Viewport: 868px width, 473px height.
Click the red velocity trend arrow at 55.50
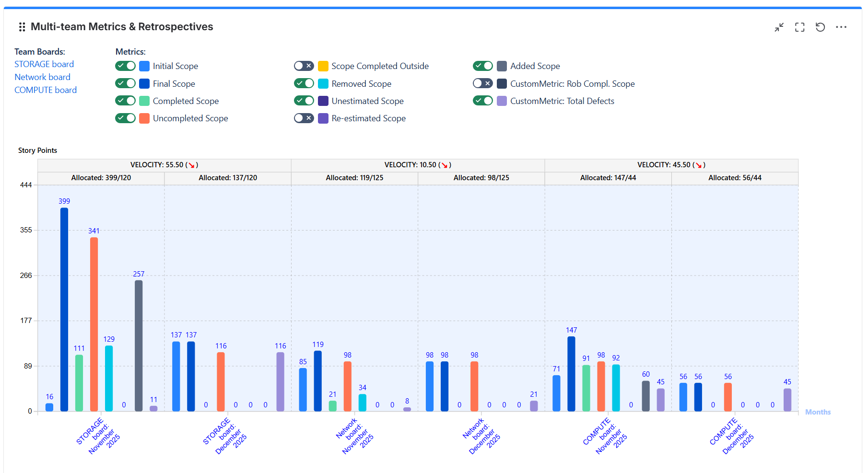[x=191, y=165]
